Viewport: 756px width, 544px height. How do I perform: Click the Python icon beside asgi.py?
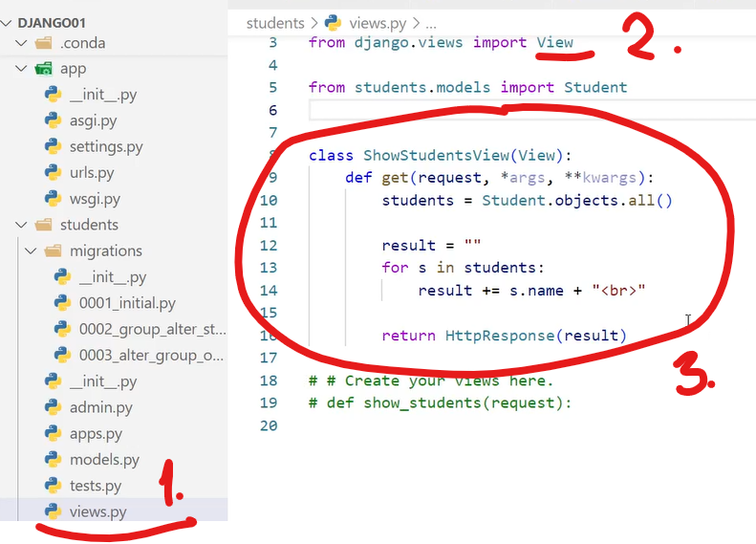[53, 121]
